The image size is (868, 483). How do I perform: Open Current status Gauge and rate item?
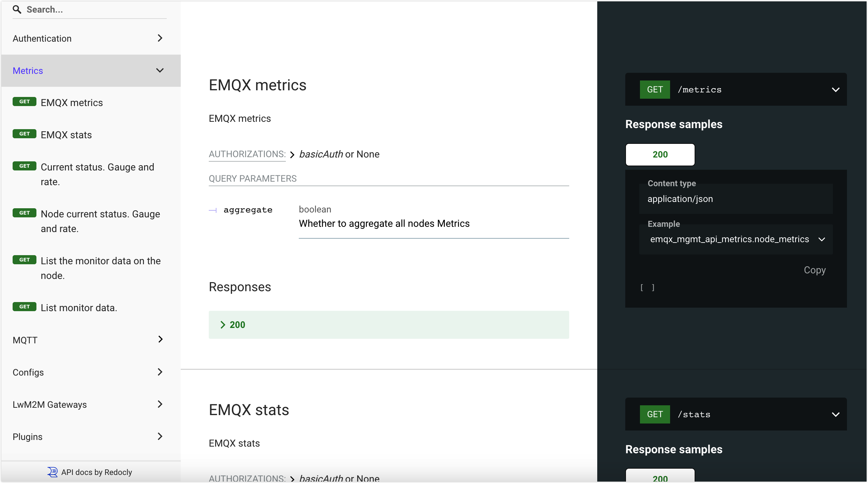coord(91,174)
